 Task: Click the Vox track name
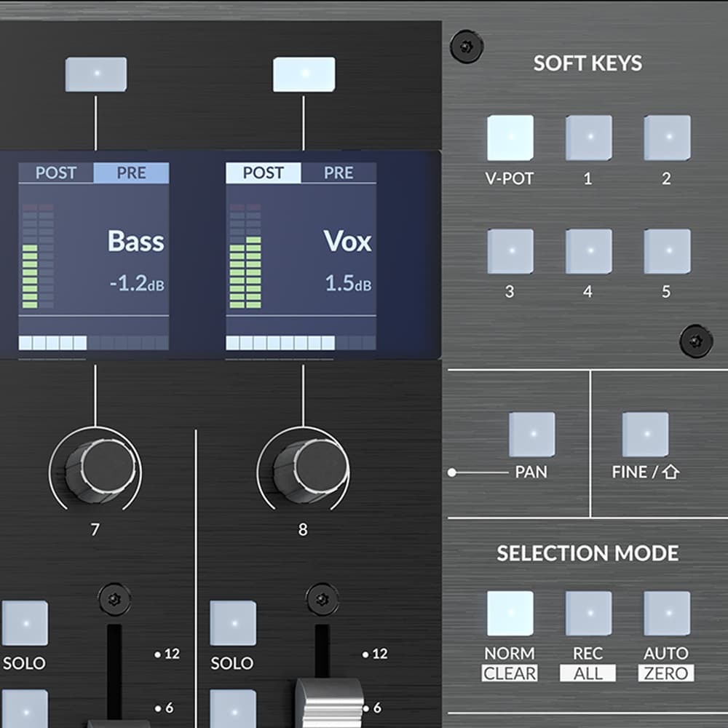coord(348,241)
